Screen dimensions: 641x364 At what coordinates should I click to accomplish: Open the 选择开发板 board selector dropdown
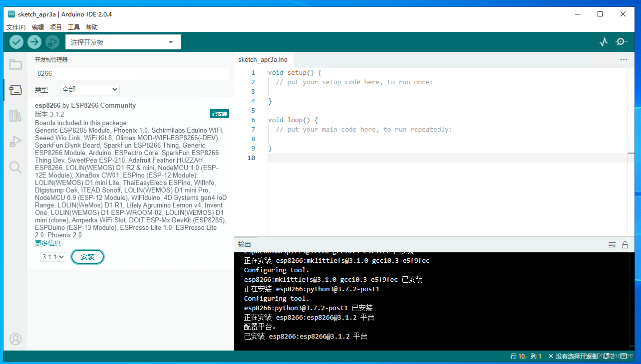(123, 42)
